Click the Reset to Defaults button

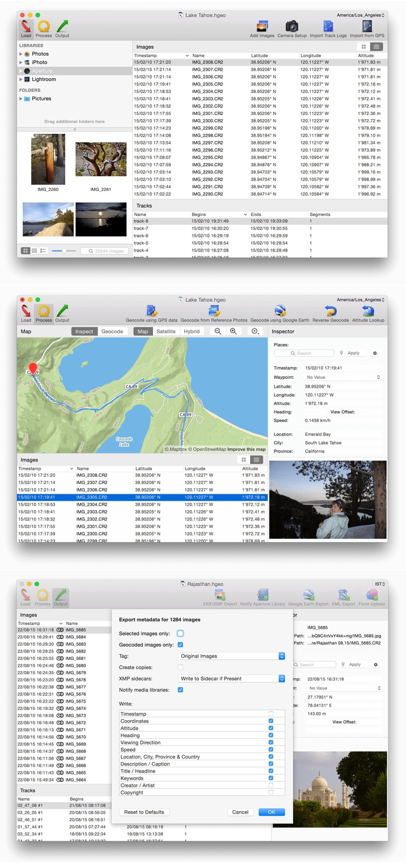coord(144,812)
